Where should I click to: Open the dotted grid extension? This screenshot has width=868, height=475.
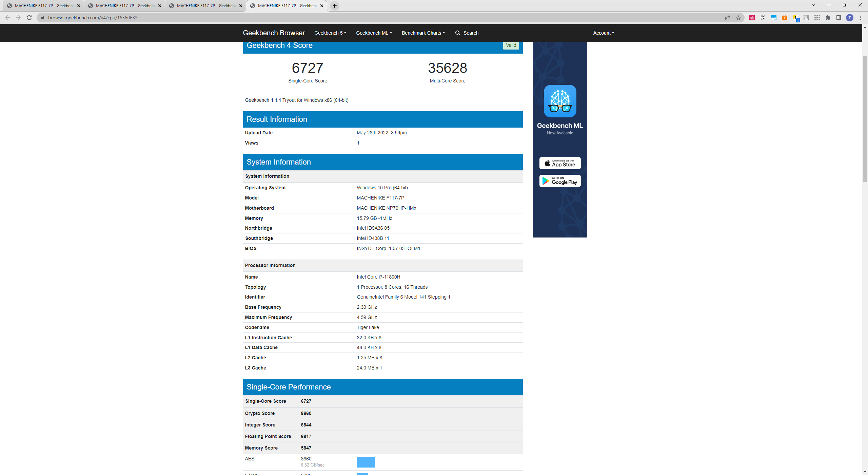[x=817, y=18]
